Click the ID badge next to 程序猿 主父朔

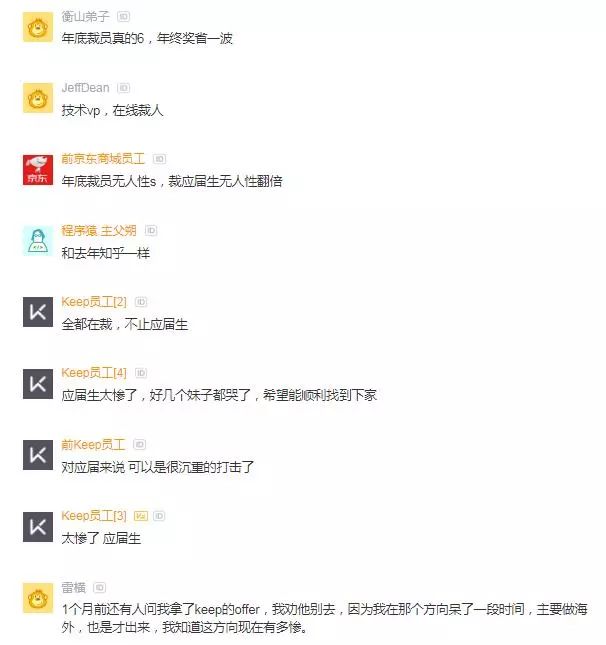tap(151, 231)
